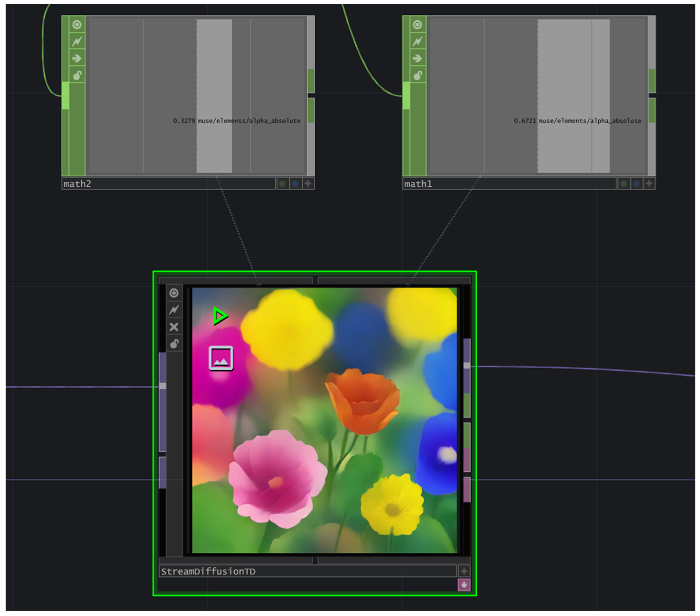Click math2 lightning-bolt clone immune flag
Image resolution: width=700 pixels, height=616 pixels.
(x=77, y=41)
